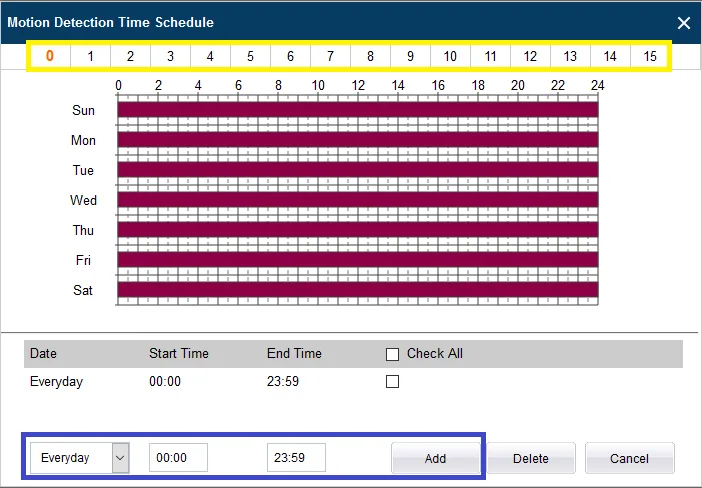The width and height of the screenshot is (702, 488).
Task: Click the Monday schedule bar
Action: tap(357, 140)
